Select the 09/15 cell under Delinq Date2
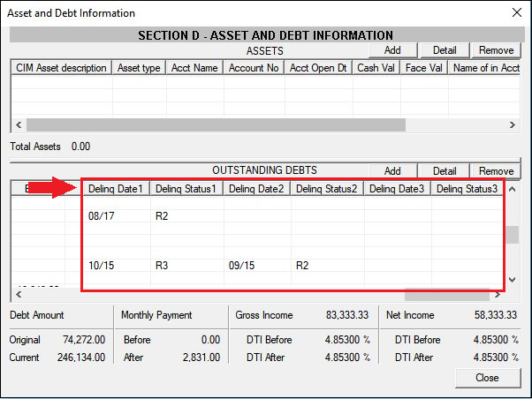Image resolution: width=532 pixels, height=399 pixels. click(x=240, y=264)
